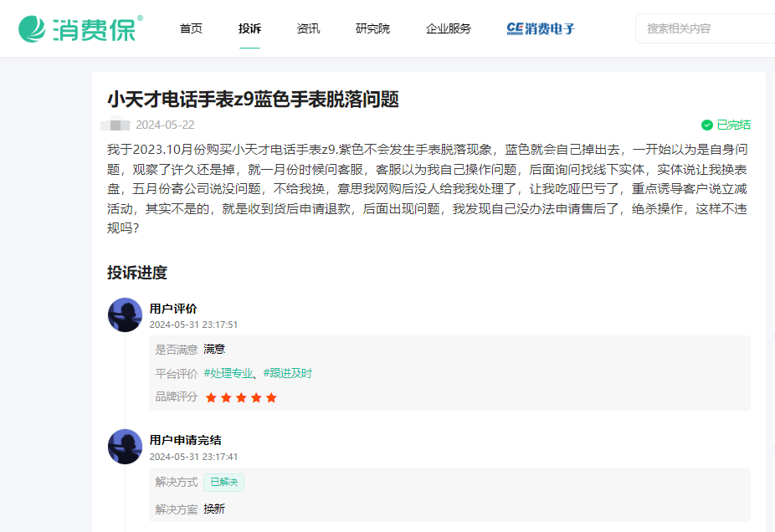775x532 pixels.
Task: Click the green 已完结 check icon
Action: 707,125
